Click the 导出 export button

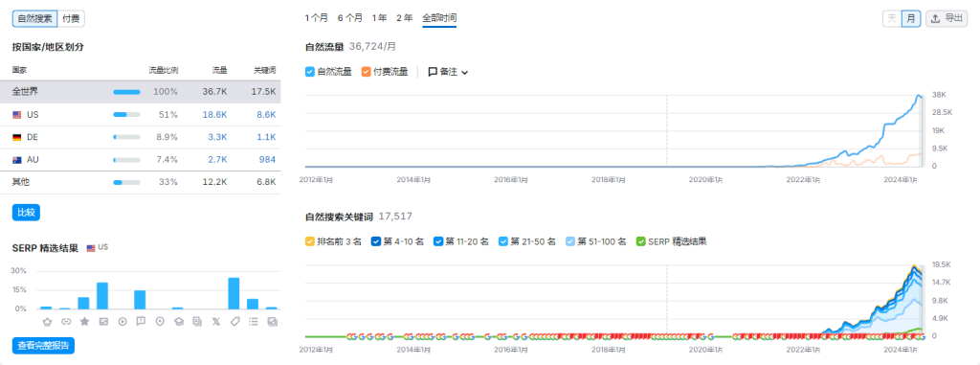pyautogui.click(x=947, y=19)
